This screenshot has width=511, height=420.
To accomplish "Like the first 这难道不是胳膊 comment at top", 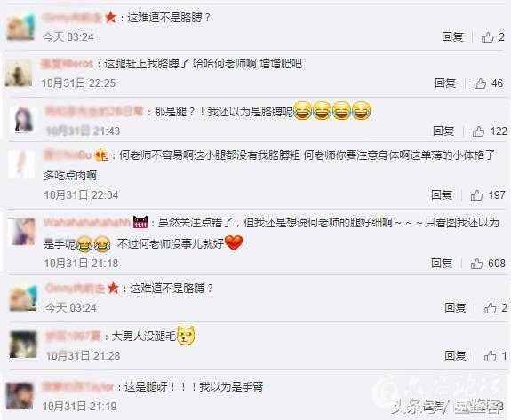I will coord(488,37).
